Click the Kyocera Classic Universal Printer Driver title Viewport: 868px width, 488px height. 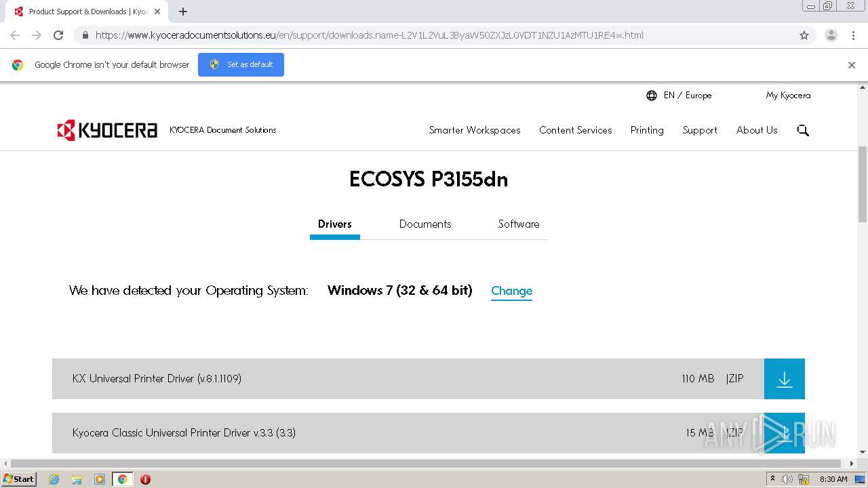(x=184, y=433)
